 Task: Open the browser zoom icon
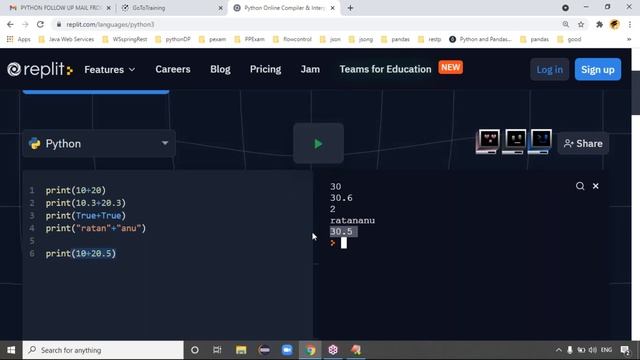pyautogui.click(x=566, y=24)
